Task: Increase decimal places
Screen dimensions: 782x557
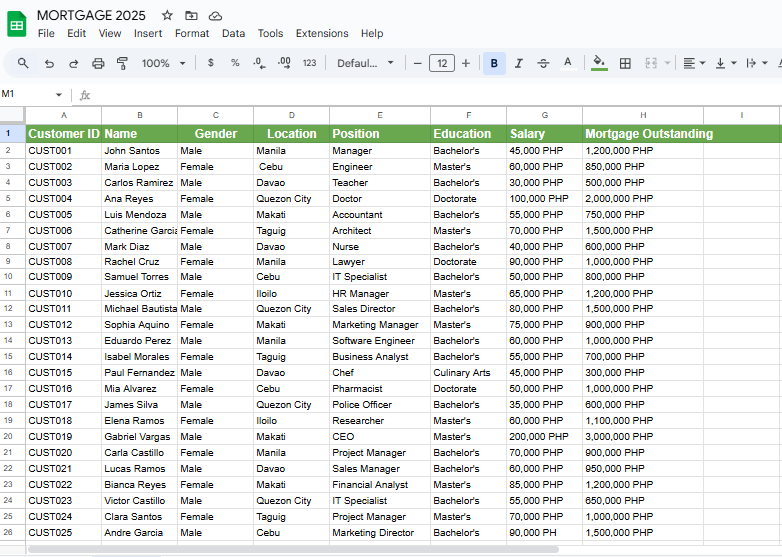Action: coord(284,63)
